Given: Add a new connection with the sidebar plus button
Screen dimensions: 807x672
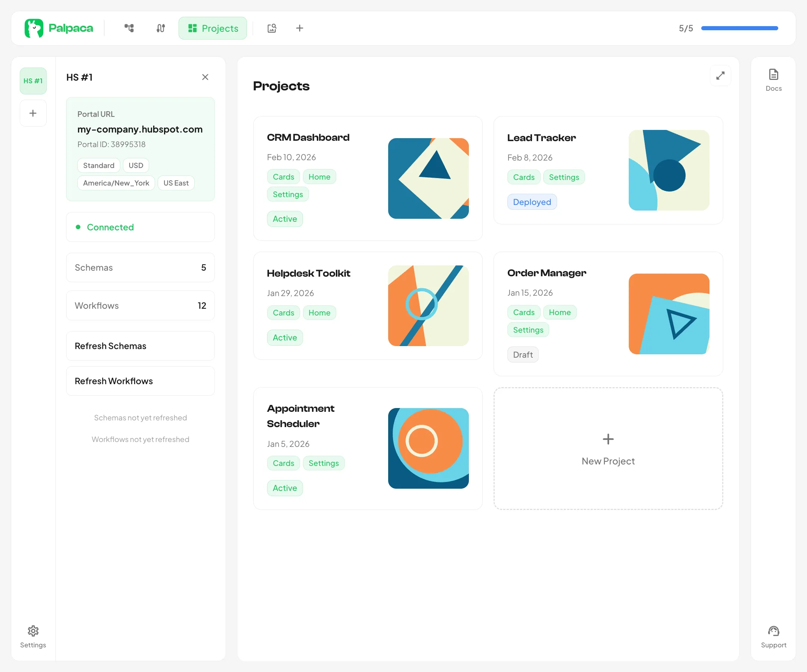Looking at the screenshot, I should (33, 113).
